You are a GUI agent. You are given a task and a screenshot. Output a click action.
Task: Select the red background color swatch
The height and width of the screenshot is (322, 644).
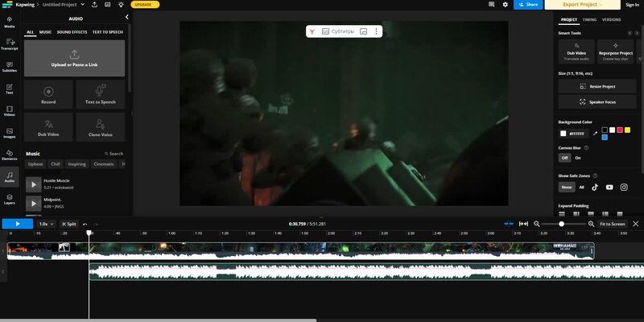620,130
